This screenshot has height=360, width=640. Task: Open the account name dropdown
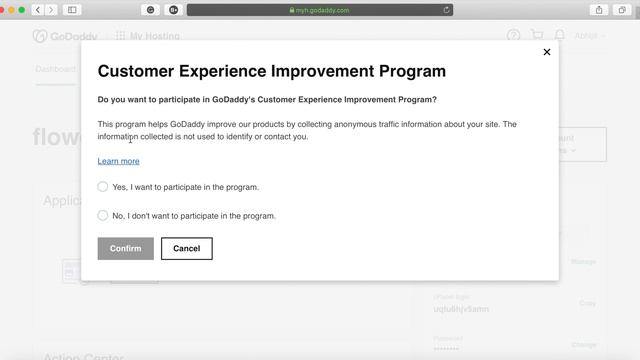click(x=590, y=36)
